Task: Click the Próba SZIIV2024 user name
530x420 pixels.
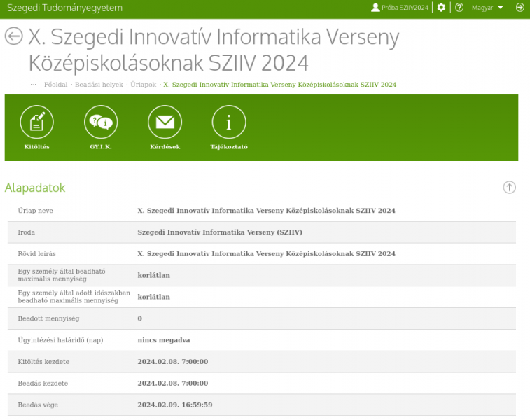Action: coord(405,8)
